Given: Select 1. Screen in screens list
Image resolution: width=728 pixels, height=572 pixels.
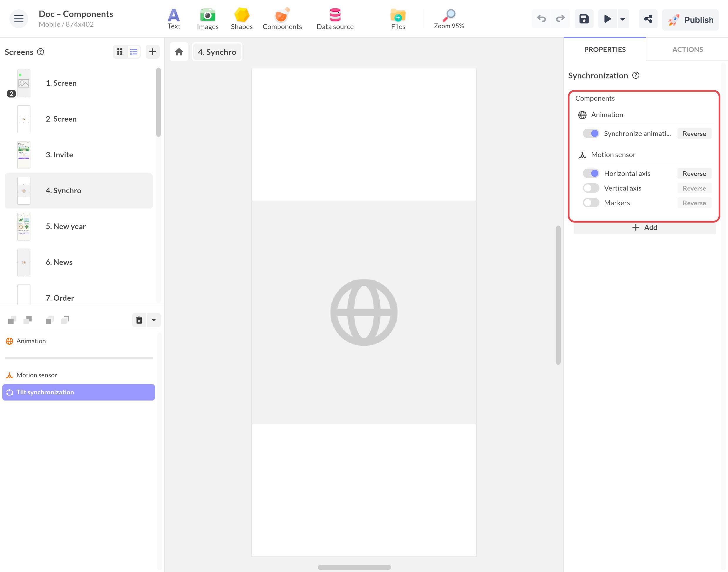Looking at the screenshot, I should [79, 83].
